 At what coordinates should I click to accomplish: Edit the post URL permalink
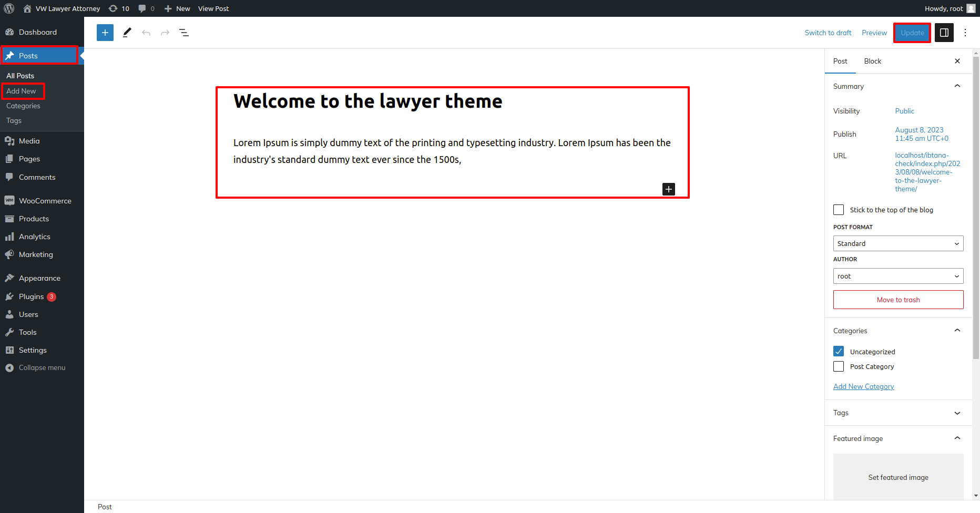click(927, 172)
